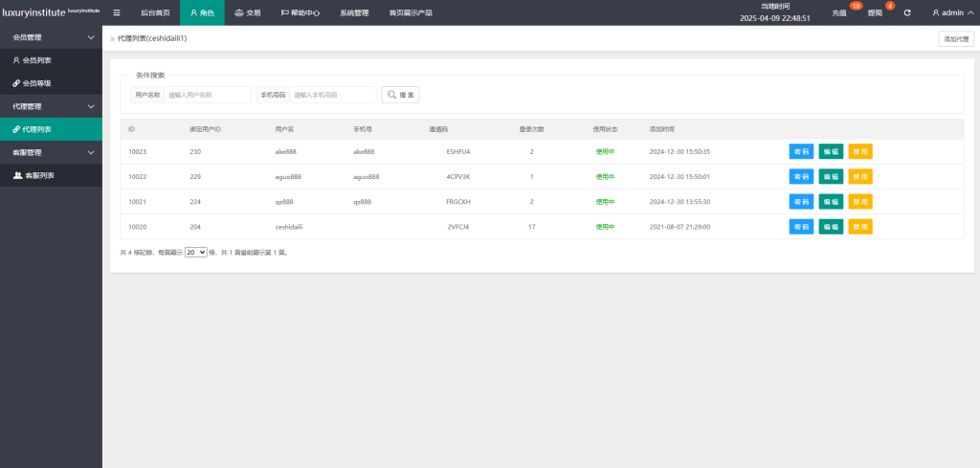The image size is (980, 468).
Task: Select 代理列表 in the sidebar
Action: coord(52,129)
